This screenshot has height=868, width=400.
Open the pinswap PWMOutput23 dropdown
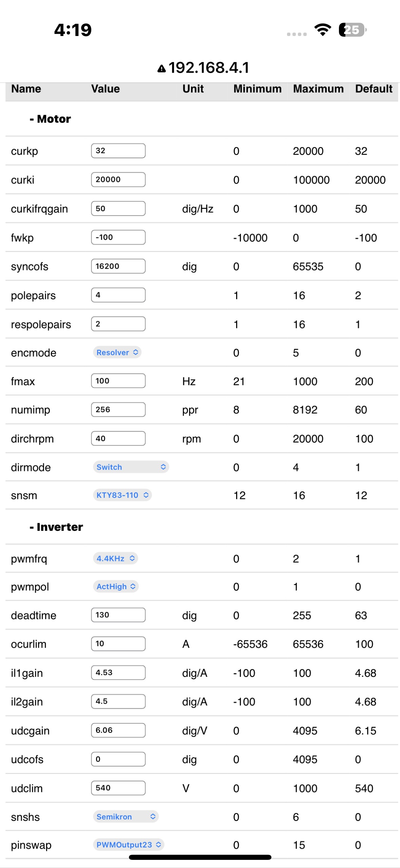coord(129,845)
